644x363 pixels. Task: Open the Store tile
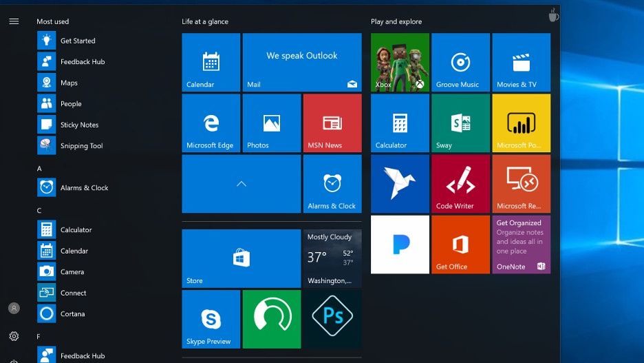pyautogui.click(x=241, y=258)
